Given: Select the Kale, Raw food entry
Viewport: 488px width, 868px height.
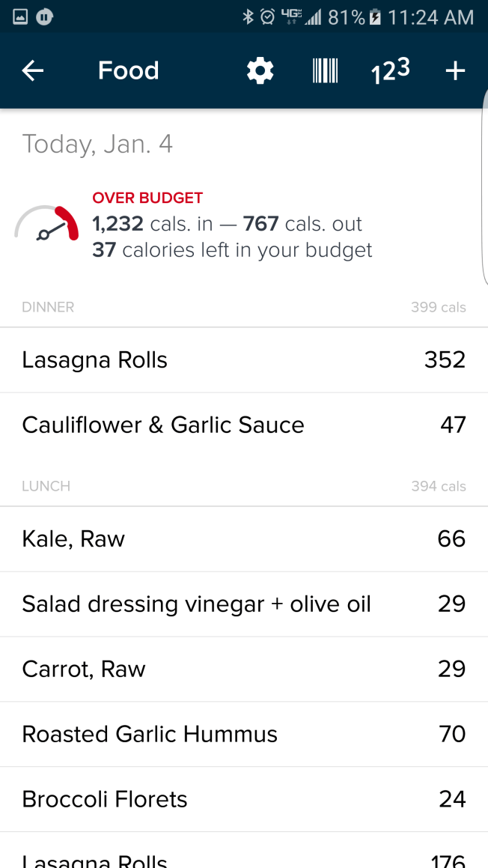Looking at the screenshot, I should [244, 539].
